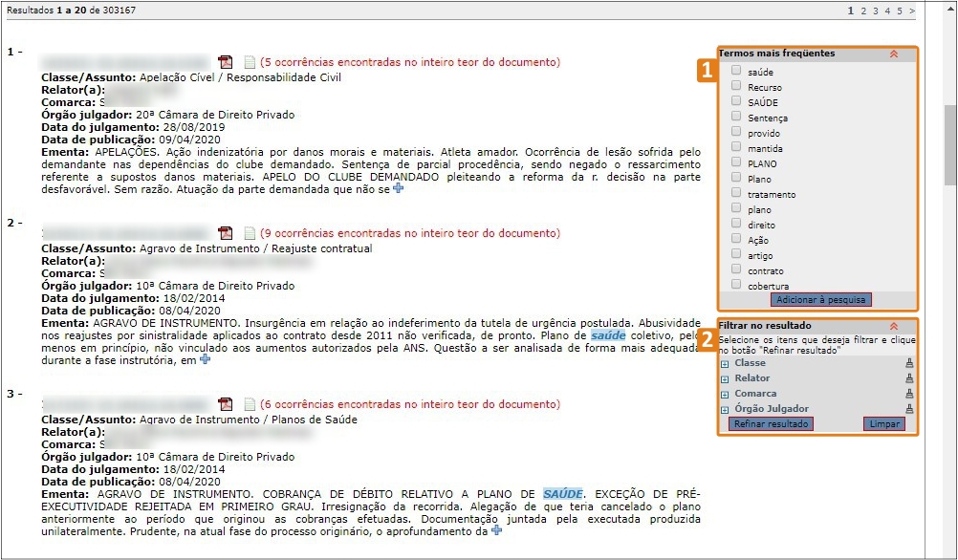The width and height of the screenshot is (958, 560).
Task: Go to results page 2
Action: (x=862, y=11)
